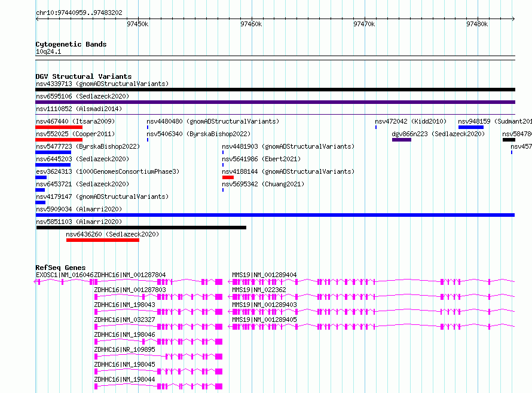Select ZDHHC16|NM_001287804 transcript label

pyautogui.click(x=130, y=275)
